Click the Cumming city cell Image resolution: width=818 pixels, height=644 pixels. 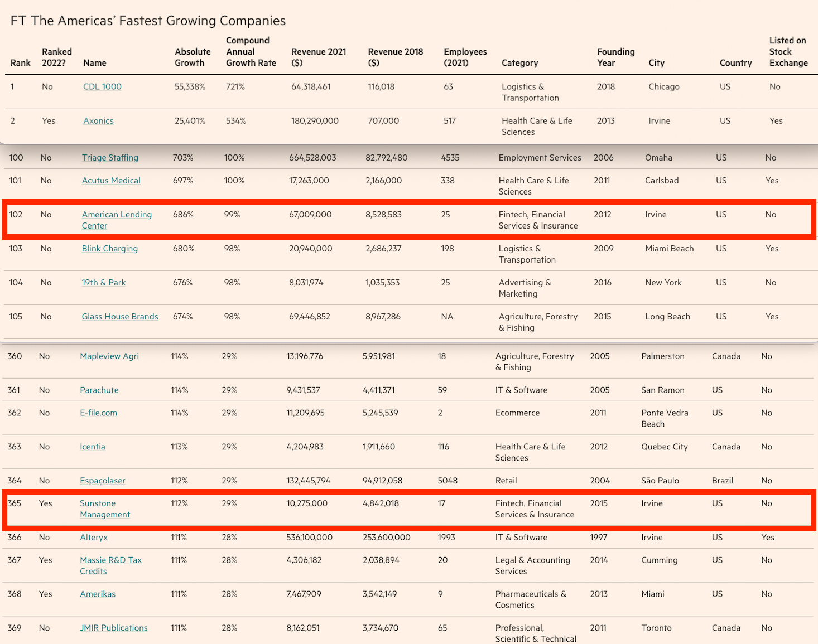click(x=660, y=560)
